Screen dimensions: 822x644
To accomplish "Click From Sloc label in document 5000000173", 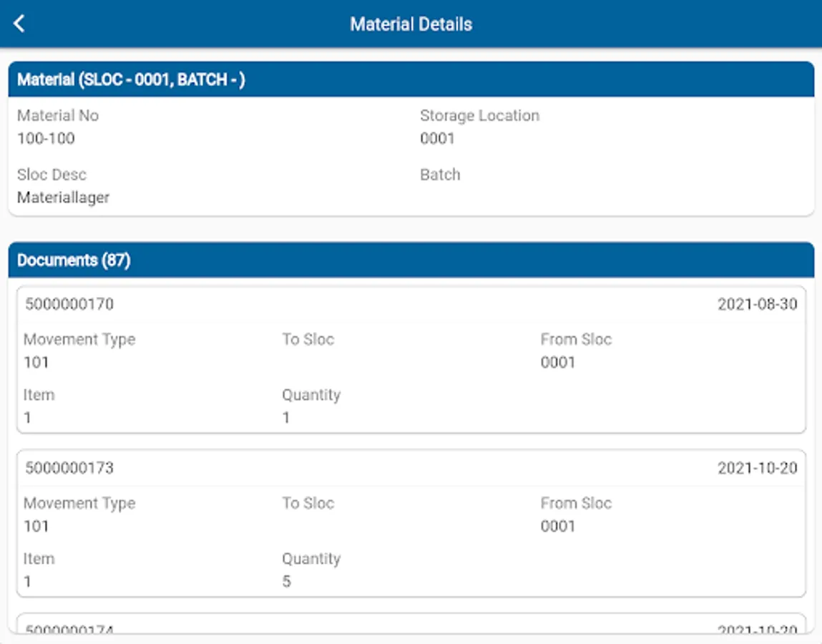I will (576, 503).
